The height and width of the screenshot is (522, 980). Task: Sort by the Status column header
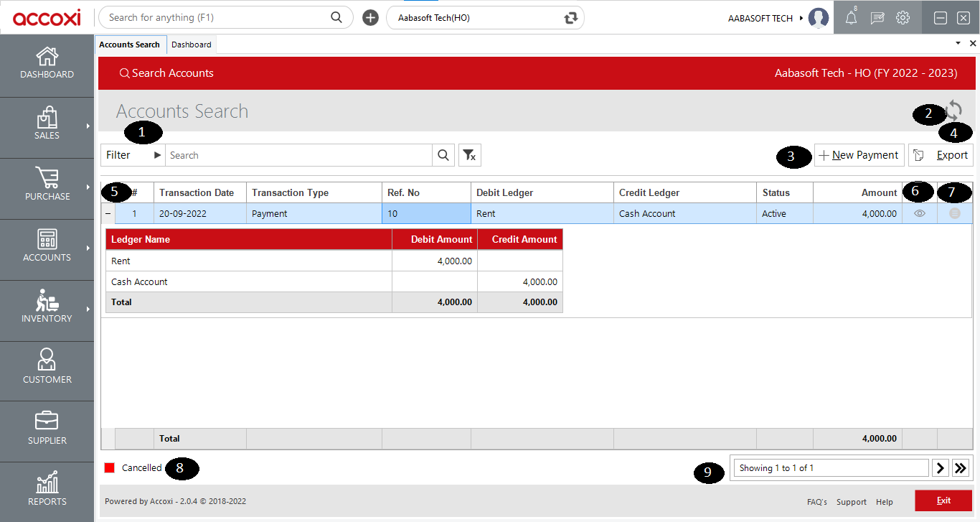coord(785,192)
